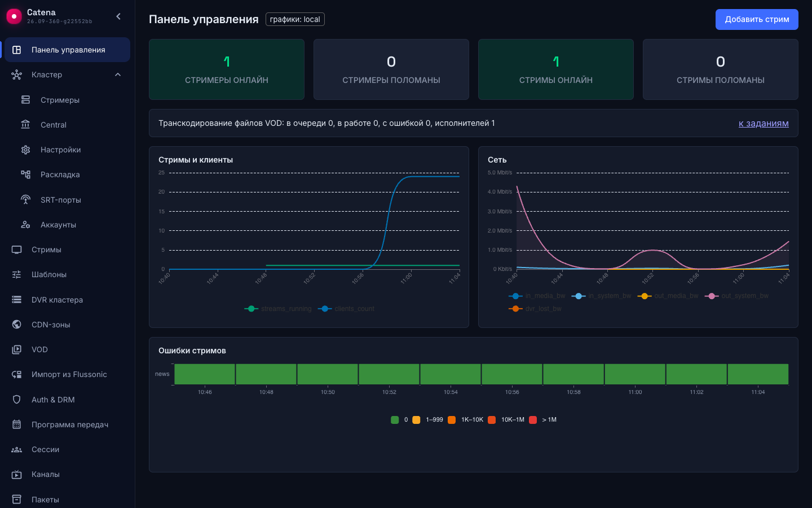Open Панель управления in the sidebar
Screen dimensions: 812x508
tap(67, 50)
